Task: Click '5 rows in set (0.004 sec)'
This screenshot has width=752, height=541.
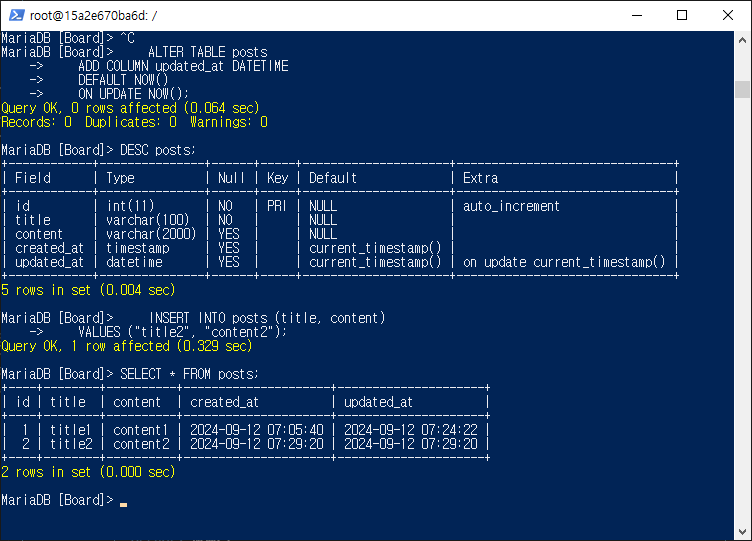Action: [x=88, y=290]
